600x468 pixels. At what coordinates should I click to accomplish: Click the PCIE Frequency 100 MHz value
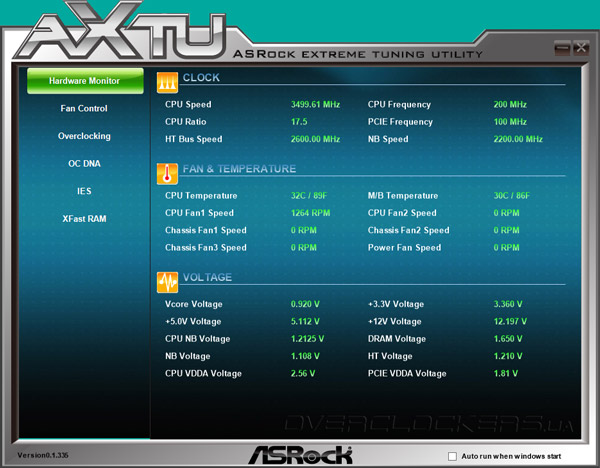pyautogui.click(x=510, y=122)
